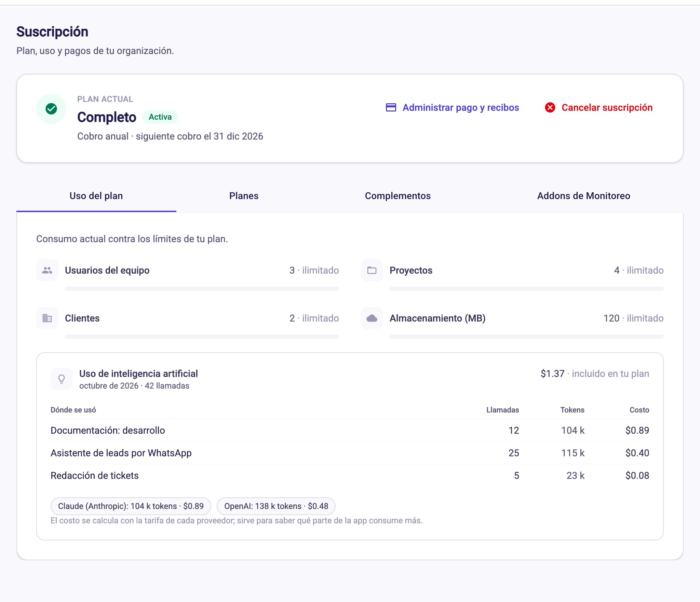Screen dimensions: 700x602
Task: Click the Completo plan name
Action: tap(107, 117)
